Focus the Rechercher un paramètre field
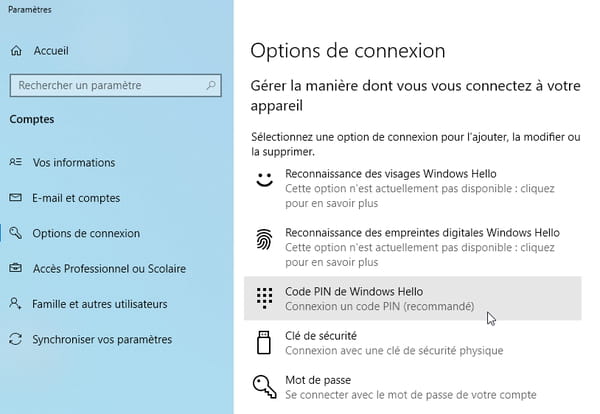 116,85
